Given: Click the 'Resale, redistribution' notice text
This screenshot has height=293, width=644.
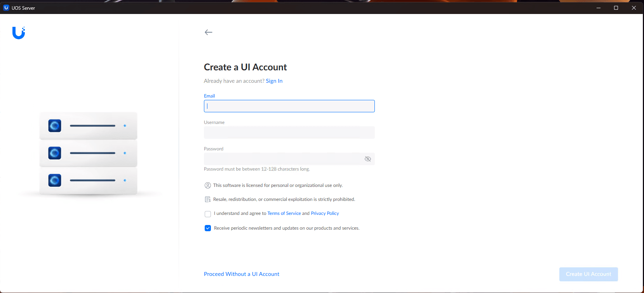Looking at the screenshot, I should coord(284,199).
